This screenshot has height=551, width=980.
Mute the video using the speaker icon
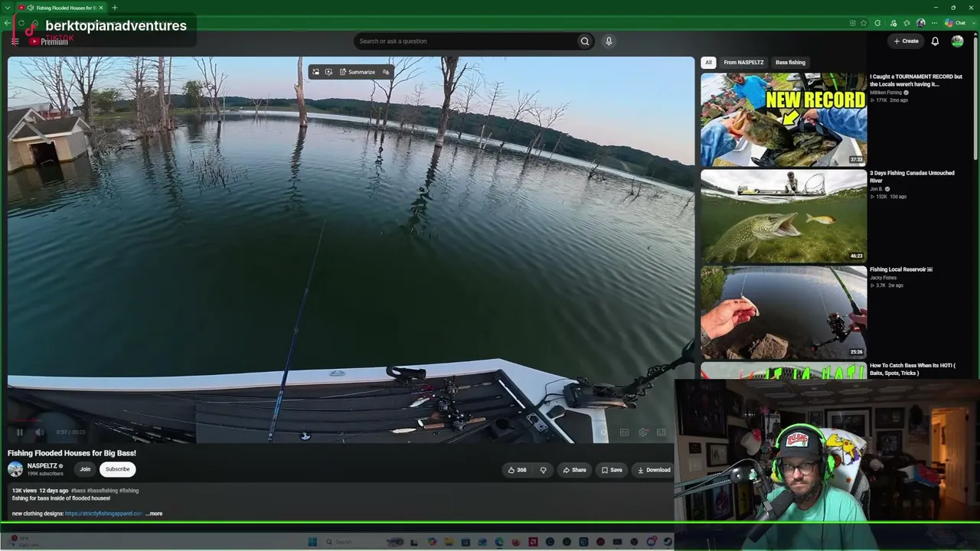(x=39, y=432)
